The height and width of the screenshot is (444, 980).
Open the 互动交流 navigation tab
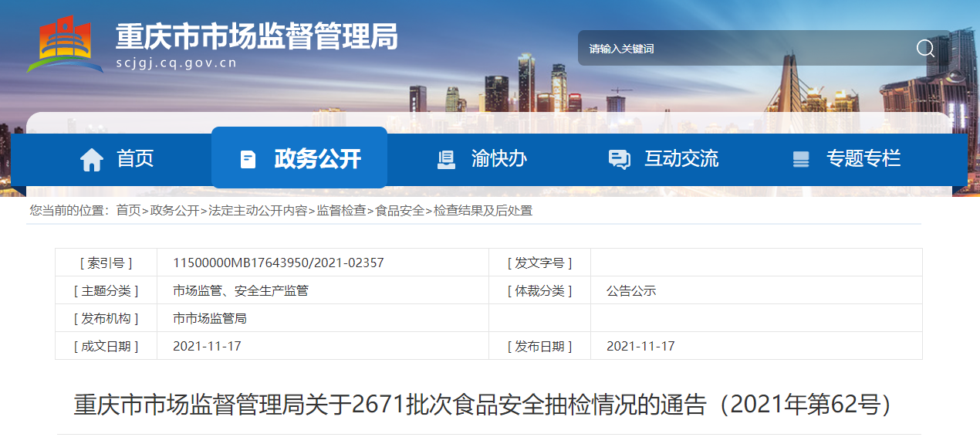(x=664, y=159)
